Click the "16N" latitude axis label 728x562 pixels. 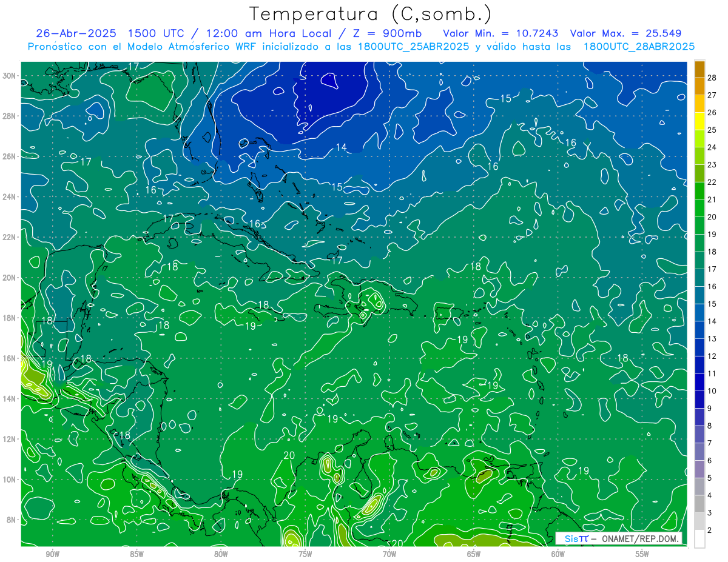(10, 358)
